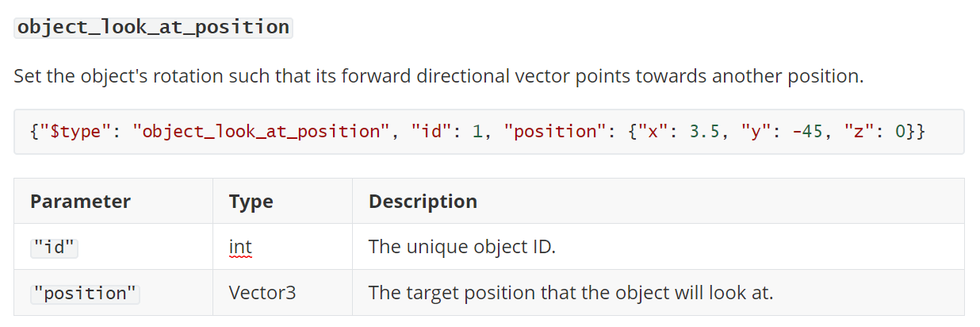
Task: Click the Description column header
Action: click(x=423, y=202)
